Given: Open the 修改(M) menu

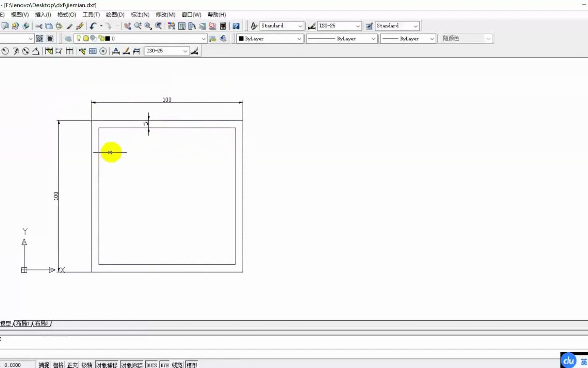Looking at the screenshot, I should click(165, 15).
